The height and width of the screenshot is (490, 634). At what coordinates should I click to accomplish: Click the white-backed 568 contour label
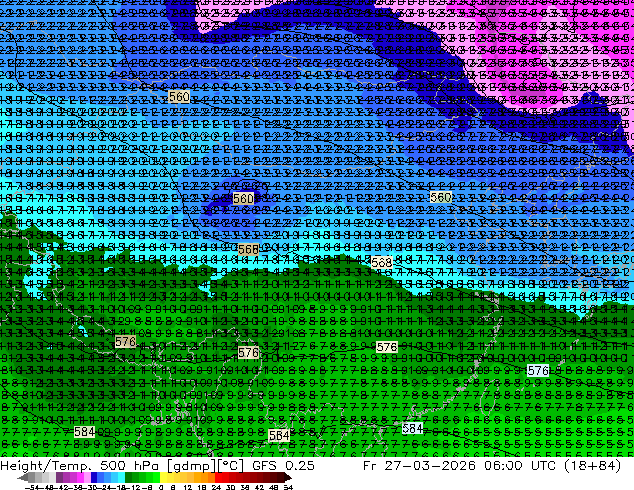point(381,263)
